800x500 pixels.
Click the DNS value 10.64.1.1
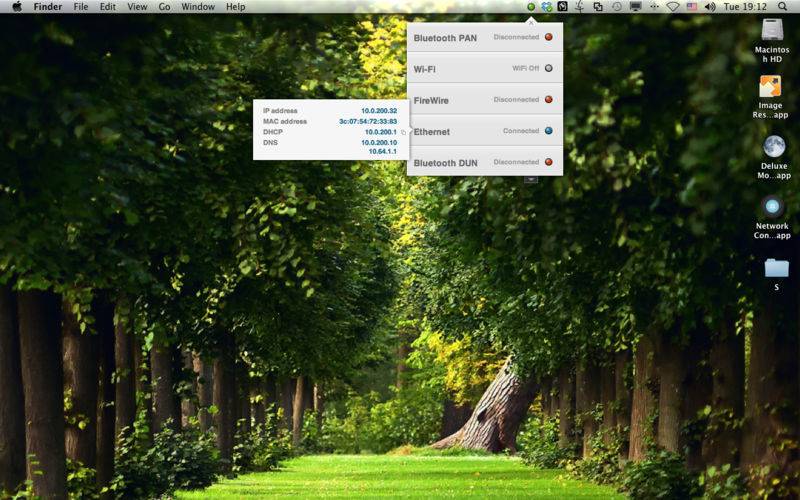click(x=382, y=151)
